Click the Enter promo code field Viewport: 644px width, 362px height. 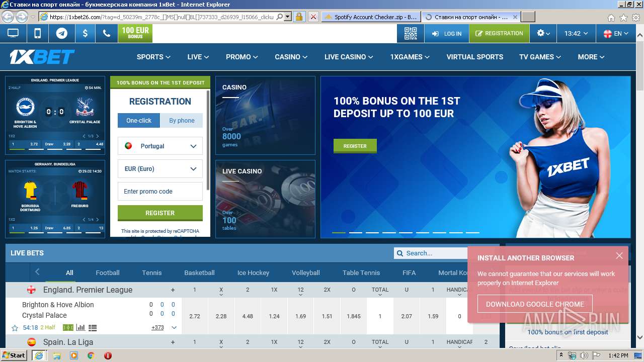coord(160,192)
